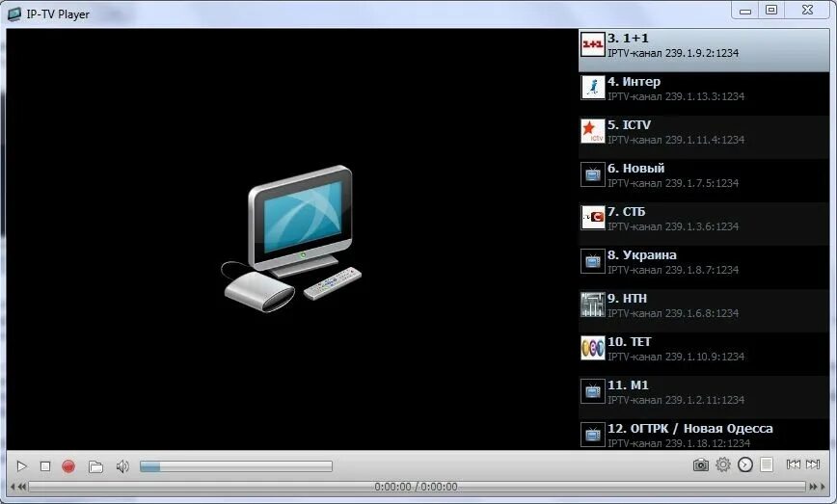Mute sound with the speaker icon
Screen dimensions: 837x504
coord(122,466)
